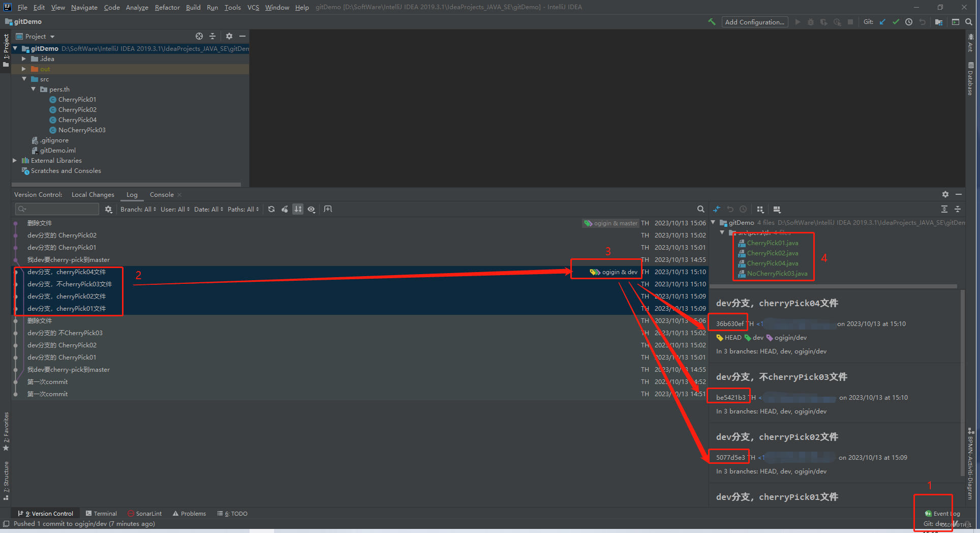This screenshot has height=533, width=980.
Task: Click the Log search magnifier icon
Action: 700,209
